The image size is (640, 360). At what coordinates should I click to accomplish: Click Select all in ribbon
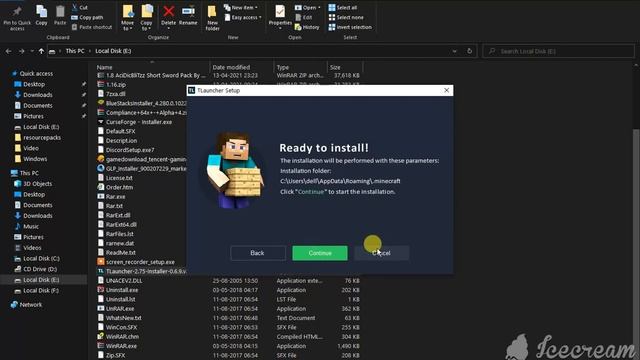pos(343,7)
